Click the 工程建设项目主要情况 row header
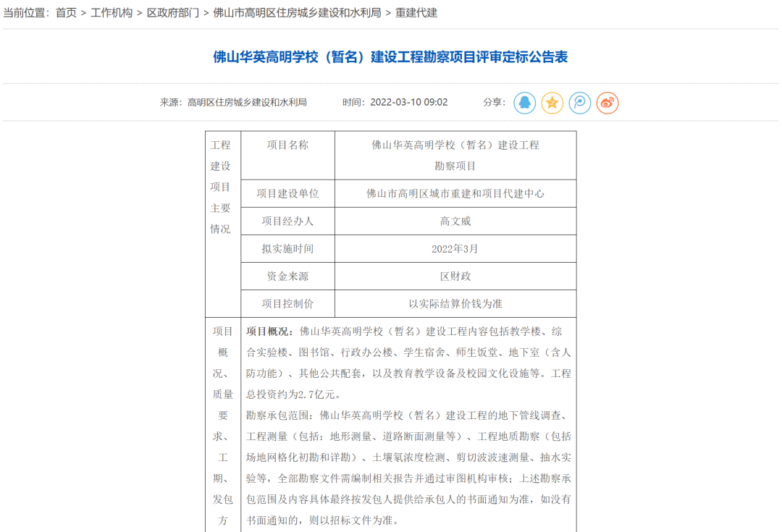This screenshot has height=532, width=782. (220, 187)
